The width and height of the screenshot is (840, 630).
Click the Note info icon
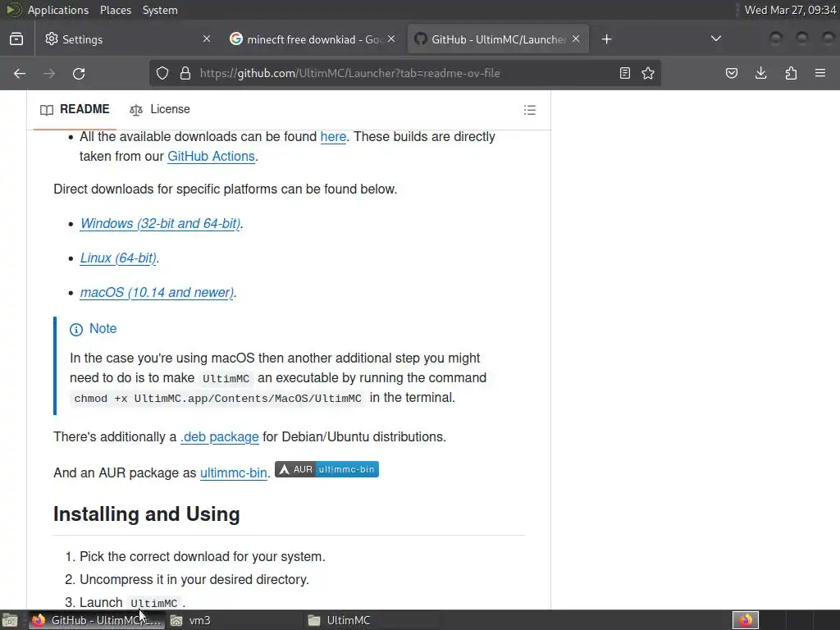pyautogui.click(x=76, y=330)
